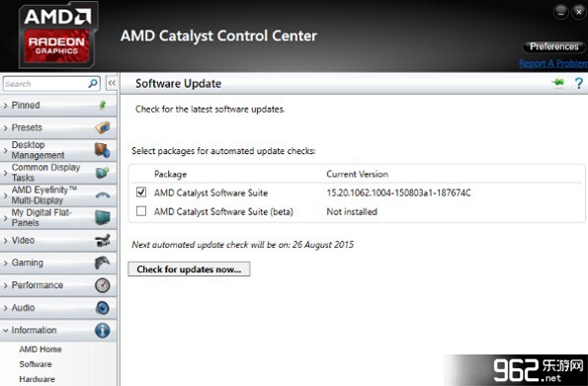The image size is (588, 386).
Task: Open the Preferences menu
Action: pos(553,46)
